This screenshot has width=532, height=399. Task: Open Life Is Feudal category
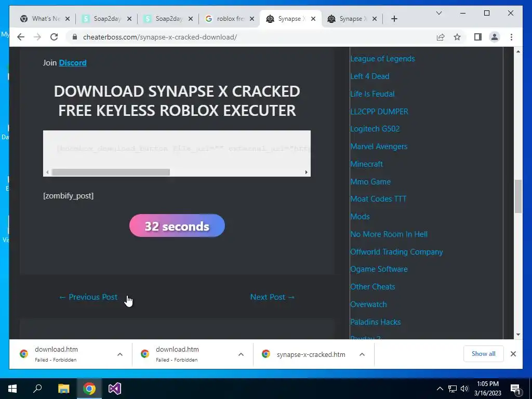(x=372, y=94)
